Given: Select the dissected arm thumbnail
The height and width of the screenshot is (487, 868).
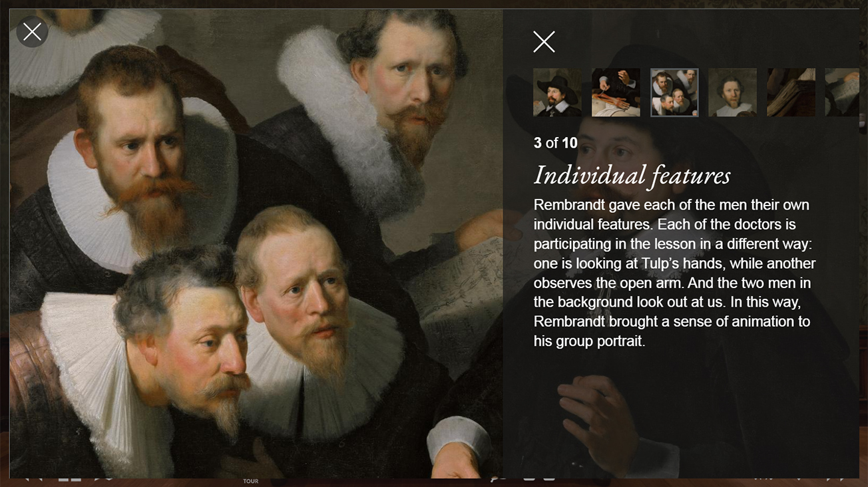Looking at the screenshot, I should pyautogui.click(x=616, y=92).
